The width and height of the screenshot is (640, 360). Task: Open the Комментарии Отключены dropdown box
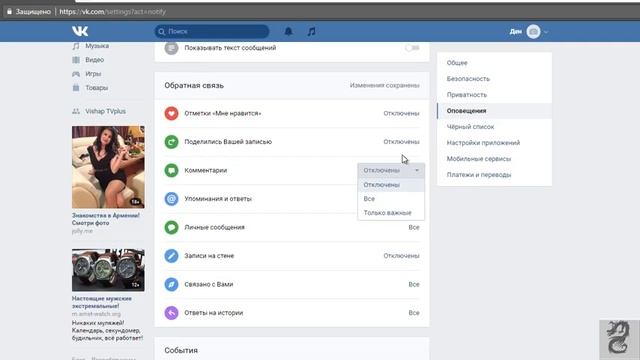point(391,170)
